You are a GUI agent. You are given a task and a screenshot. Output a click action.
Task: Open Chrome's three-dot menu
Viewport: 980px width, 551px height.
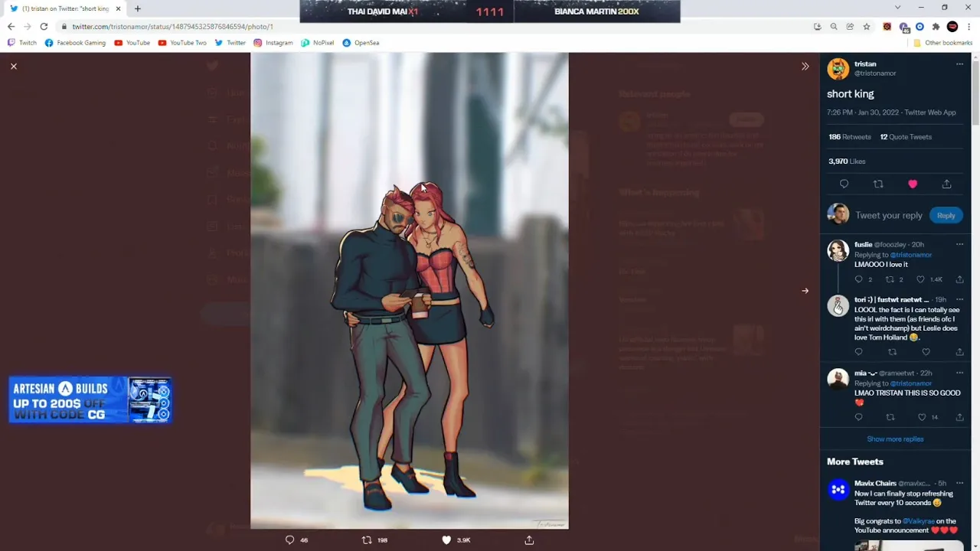969,27
